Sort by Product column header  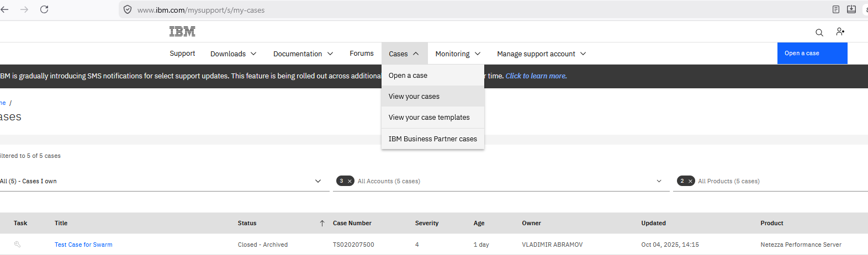[x=772, y=223]
